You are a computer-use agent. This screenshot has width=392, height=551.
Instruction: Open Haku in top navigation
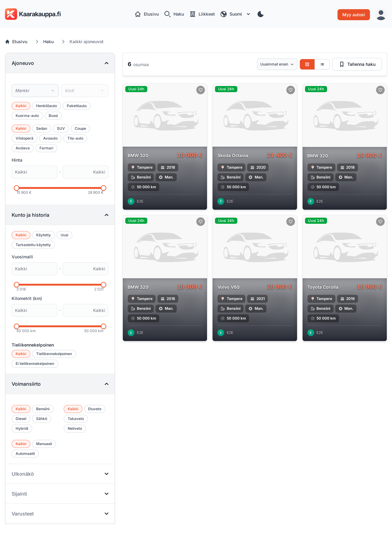coord(174,14)
